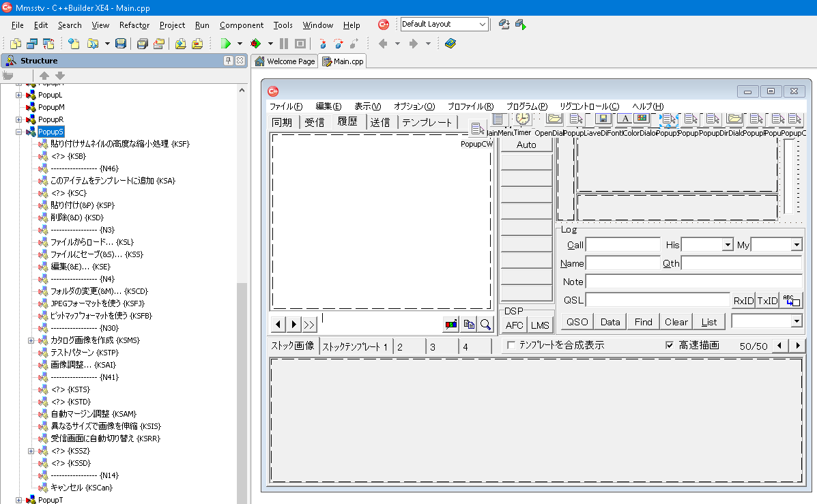This screenshot has width=817, height=504.
Task: Collapse the PopupS tree node
Action: [19, 132]
